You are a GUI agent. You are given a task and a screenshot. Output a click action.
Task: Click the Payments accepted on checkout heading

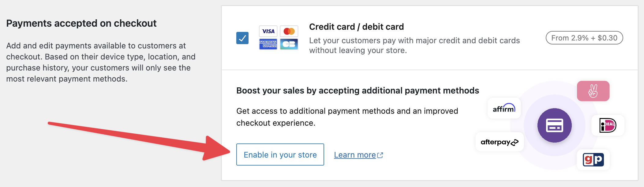tap(81, 23)
